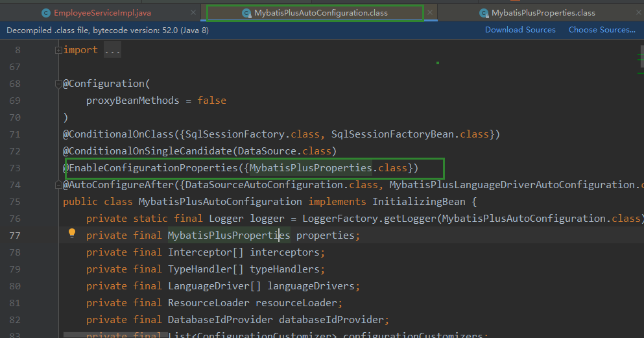Collapse the @Configuration annotation fold
This screenshot has width=644, height=338.
(x=58, y=84)
